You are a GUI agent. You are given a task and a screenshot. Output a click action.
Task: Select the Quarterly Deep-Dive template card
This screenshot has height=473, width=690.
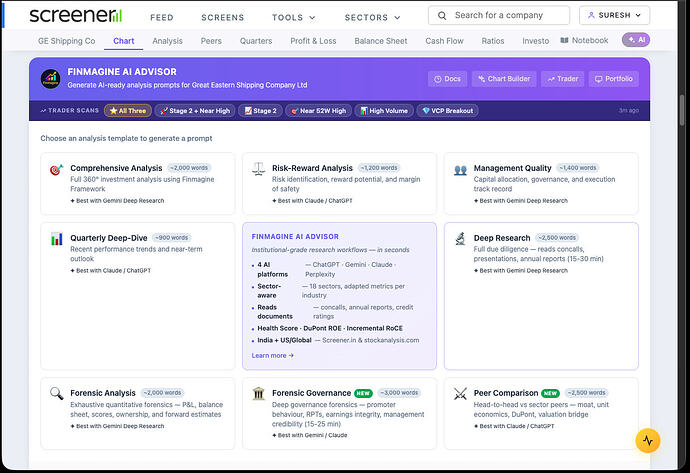pos(138,253)
